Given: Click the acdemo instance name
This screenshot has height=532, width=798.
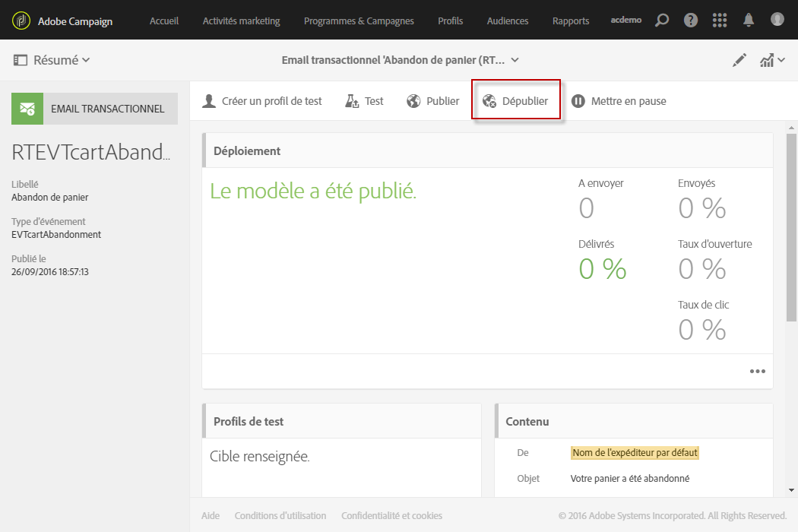Looking at the screenshot, I should point(626,20).
